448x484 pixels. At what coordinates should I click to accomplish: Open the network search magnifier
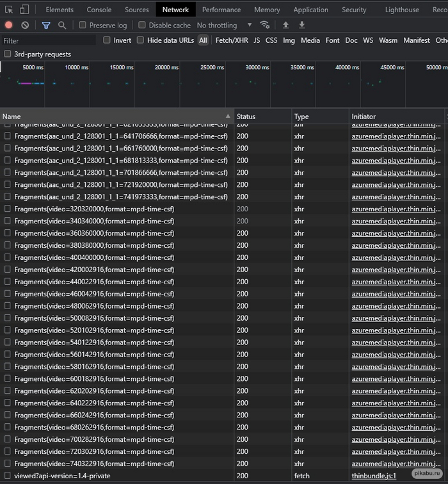[x=62, y=25]
